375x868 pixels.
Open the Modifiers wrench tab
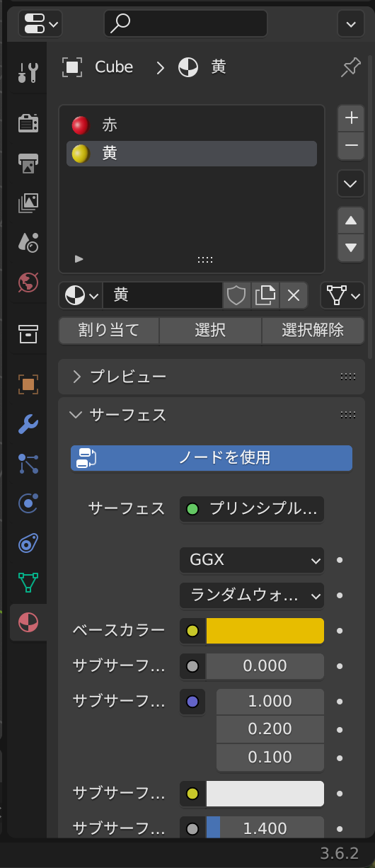pos(28,424)
